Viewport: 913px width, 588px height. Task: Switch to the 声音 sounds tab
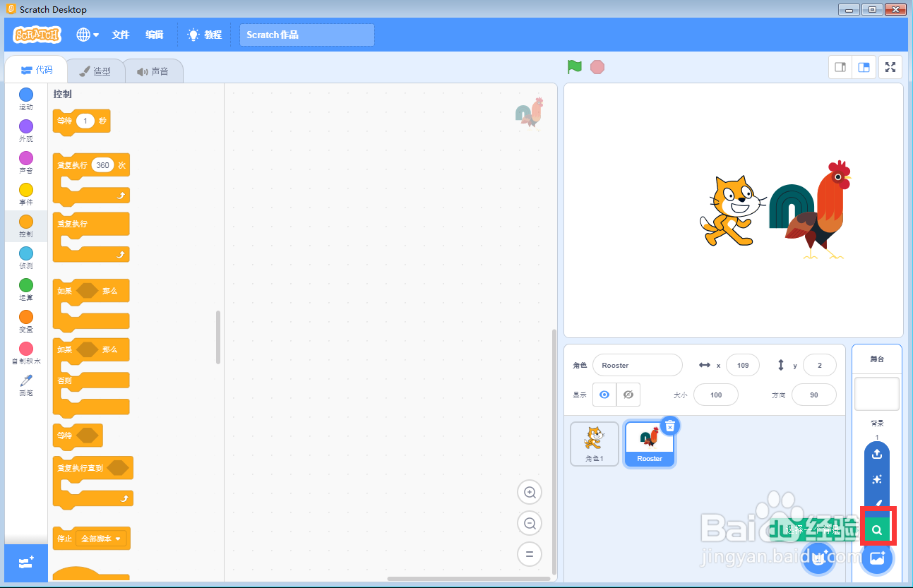[x=153, y=71]
